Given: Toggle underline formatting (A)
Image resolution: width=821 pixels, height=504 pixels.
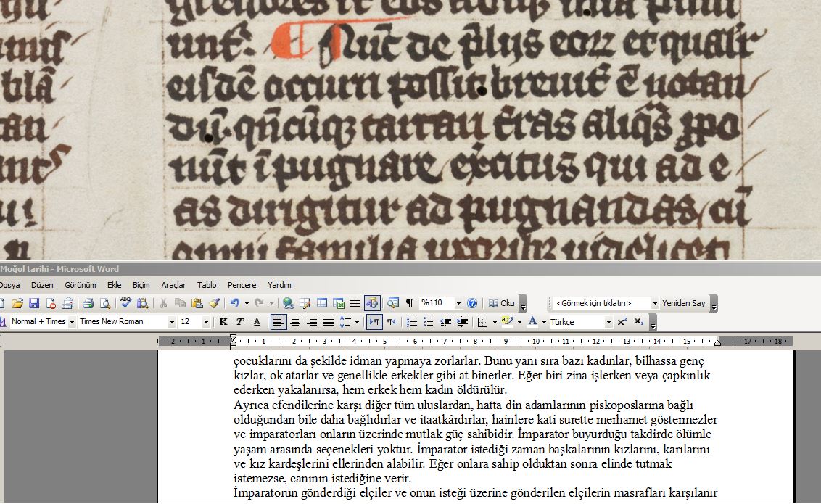Looking at the screenshot, I should (x=257, y=322).
